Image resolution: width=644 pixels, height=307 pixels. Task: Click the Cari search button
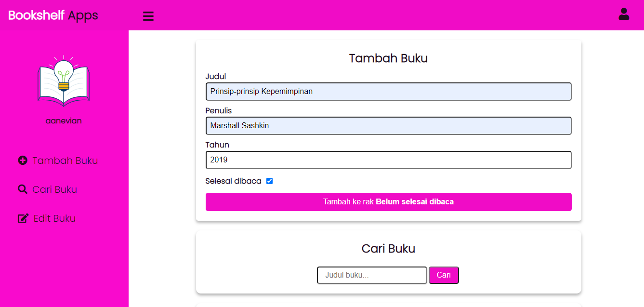tap(443, 275)
